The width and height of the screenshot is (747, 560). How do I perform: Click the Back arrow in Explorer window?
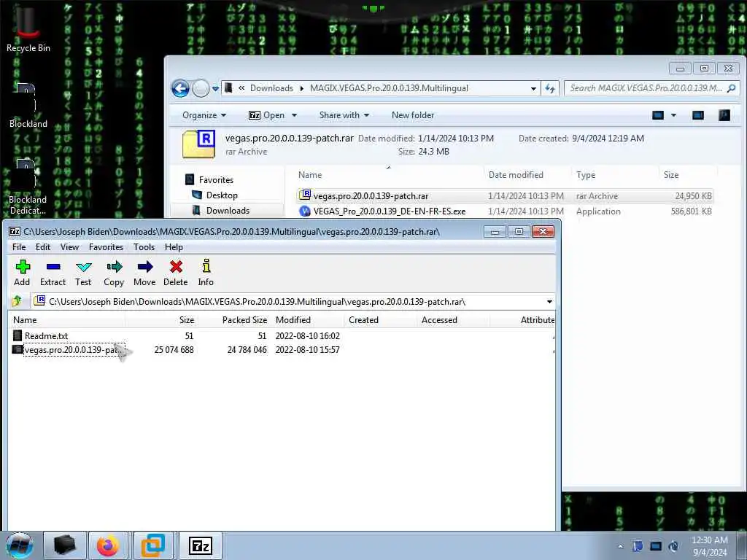pos(180,88)
